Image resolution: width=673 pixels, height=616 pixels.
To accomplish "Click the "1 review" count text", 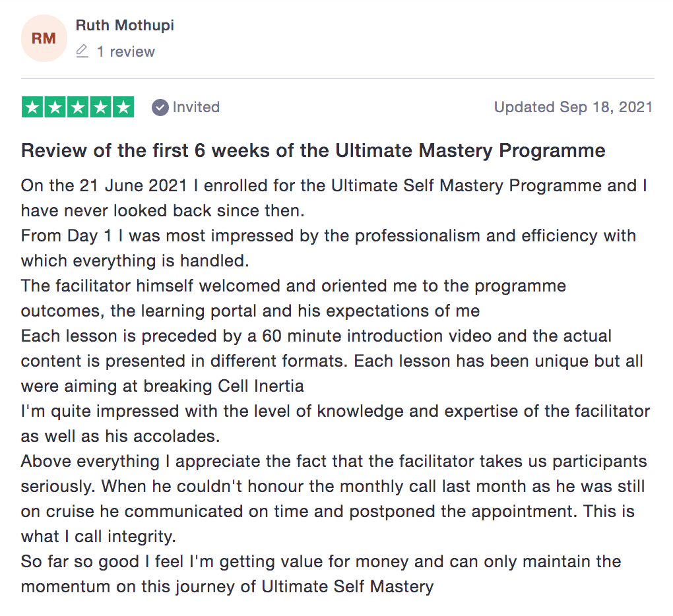I will click(125, 51).
